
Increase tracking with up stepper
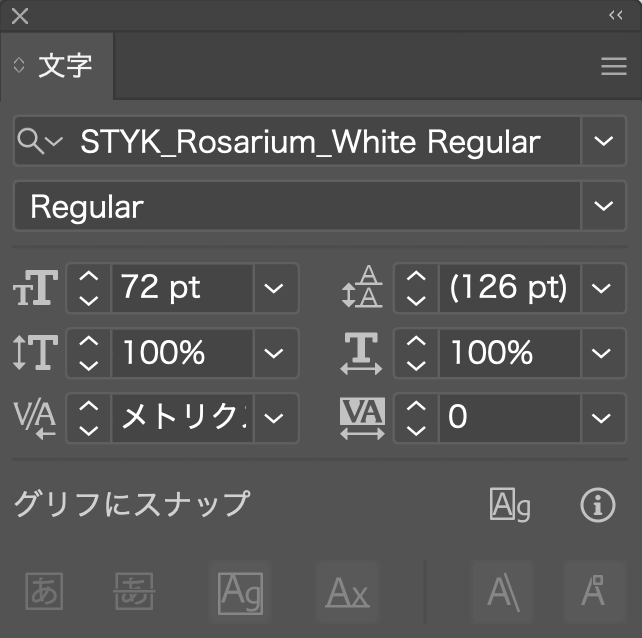click(x=416, y=405)
